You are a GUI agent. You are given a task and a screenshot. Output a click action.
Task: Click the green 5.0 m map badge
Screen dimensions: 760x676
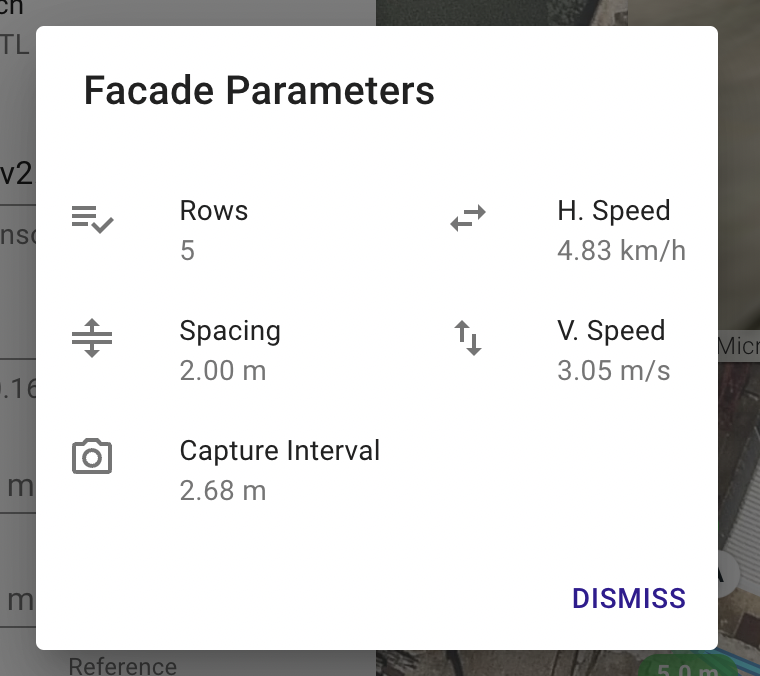pos(688,668)
